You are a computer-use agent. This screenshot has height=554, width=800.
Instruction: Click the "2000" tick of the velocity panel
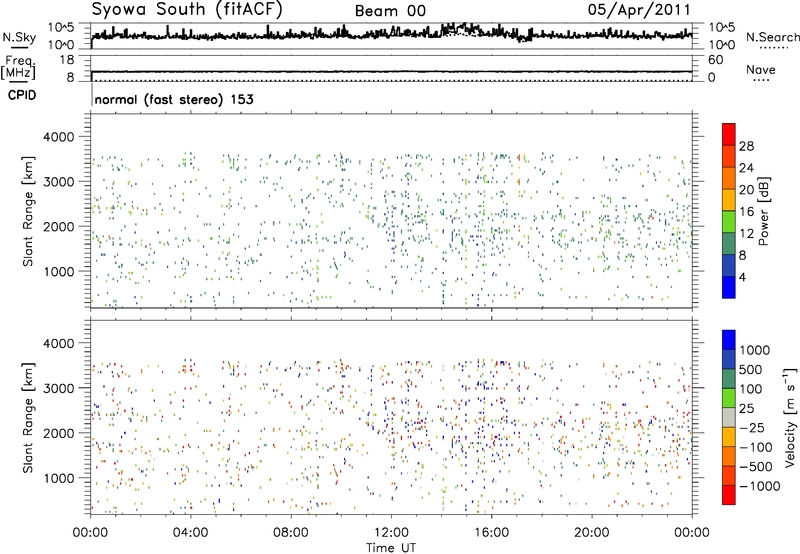click(x=58, y=433)
